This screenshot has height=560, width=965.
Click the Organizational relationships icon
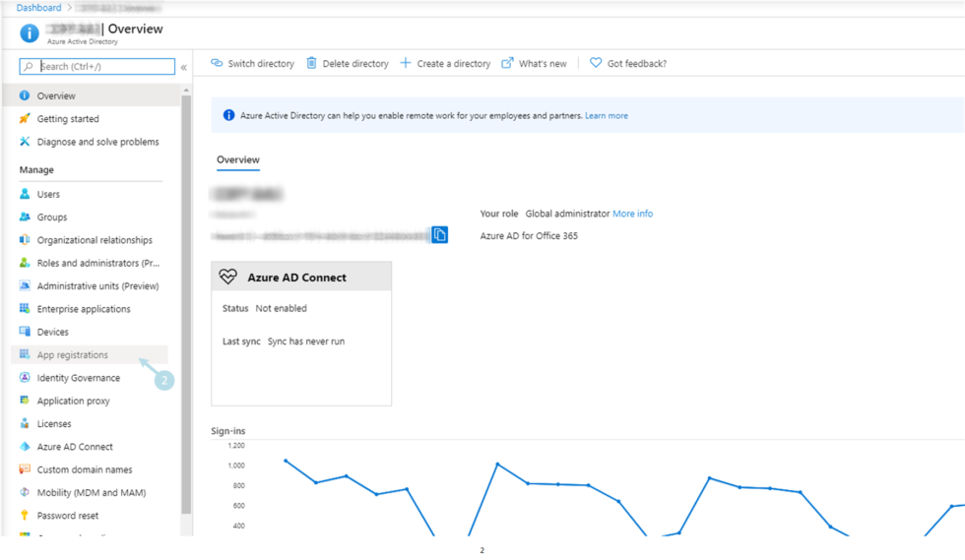pyautogui.click(x=25, y=239)
